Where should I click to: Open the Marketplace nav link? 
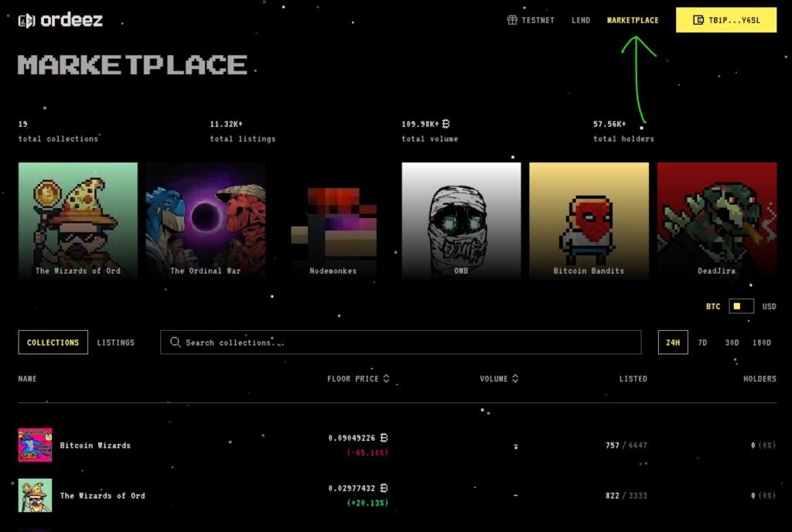pos(633,20)
